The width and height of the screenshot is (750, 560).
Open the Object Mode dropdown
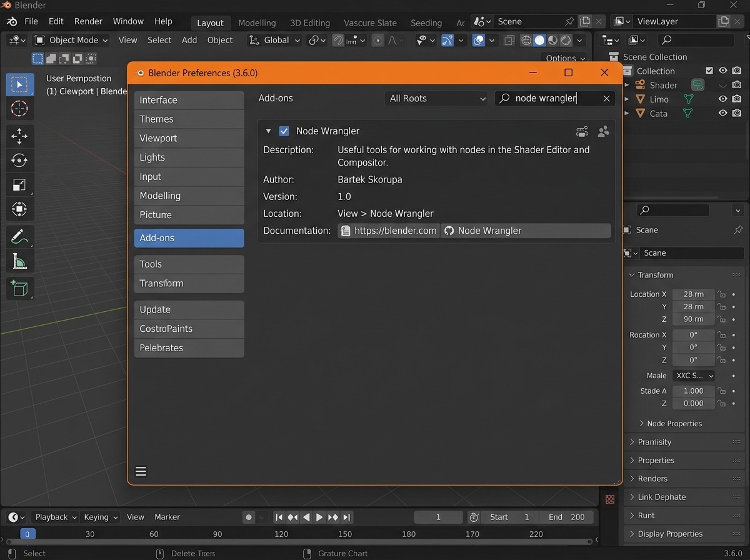pos(71,40)
